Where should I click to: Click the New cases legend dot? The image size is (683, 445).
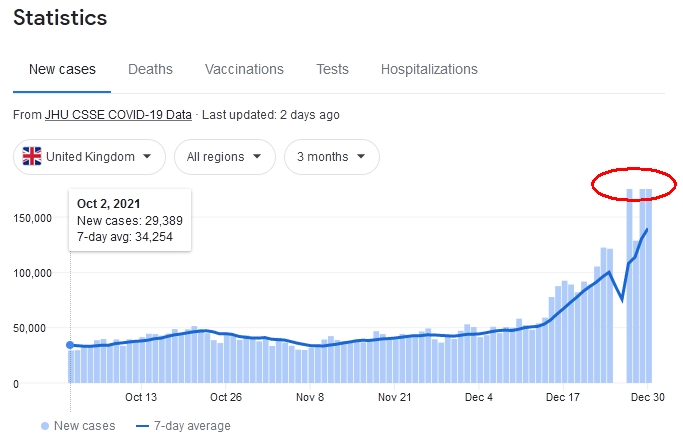coord(45,426)
